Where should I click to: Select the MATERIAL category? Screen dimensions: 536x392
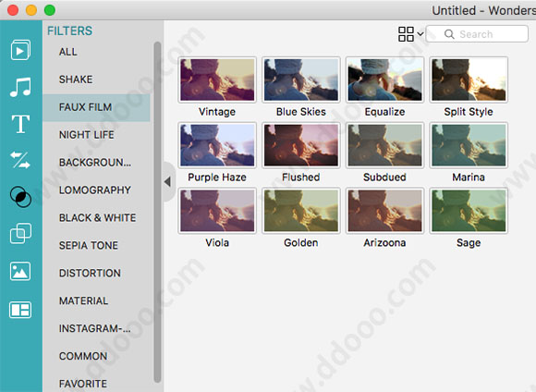point(83,301)
